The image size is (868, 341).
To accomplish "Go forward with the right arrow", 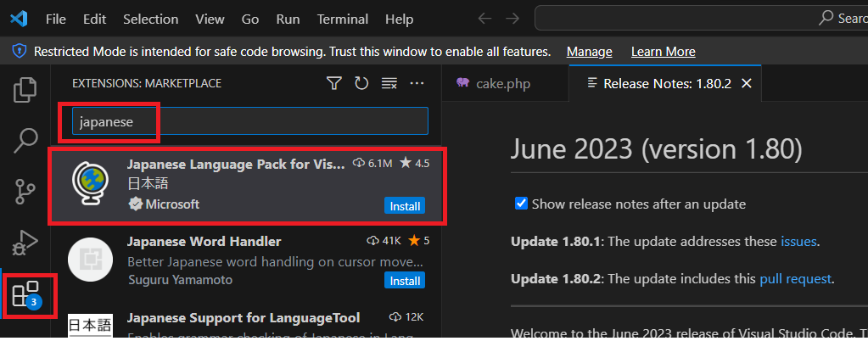I will click(512, 19).
